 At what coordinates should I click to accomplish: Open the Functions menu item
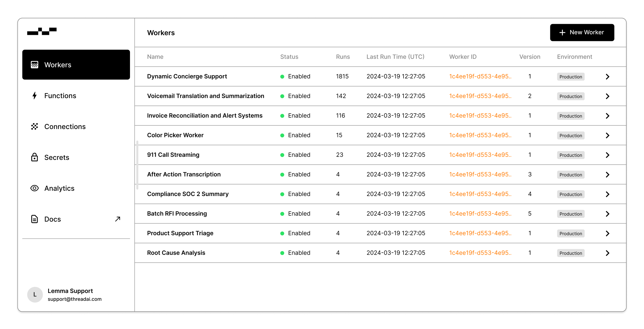click(60, 96)
